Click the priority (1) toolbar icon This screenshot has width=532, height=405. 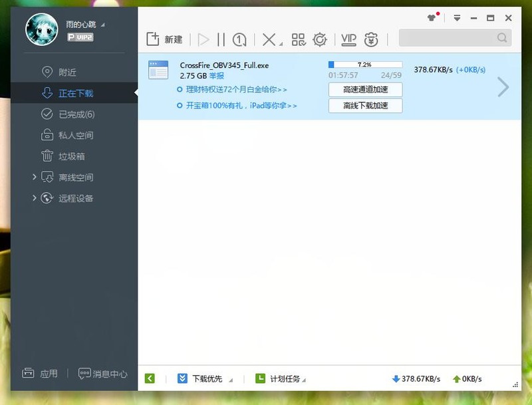239,39
